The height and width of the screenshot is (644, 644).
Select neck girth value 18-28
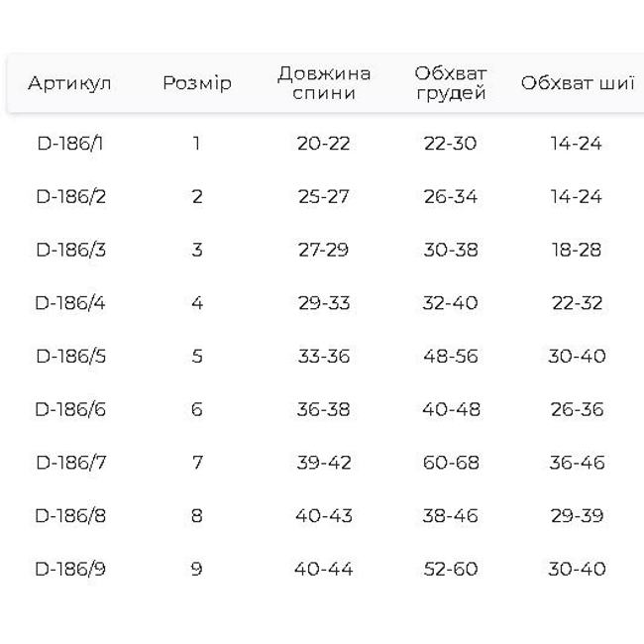click(x=577, y=250)
